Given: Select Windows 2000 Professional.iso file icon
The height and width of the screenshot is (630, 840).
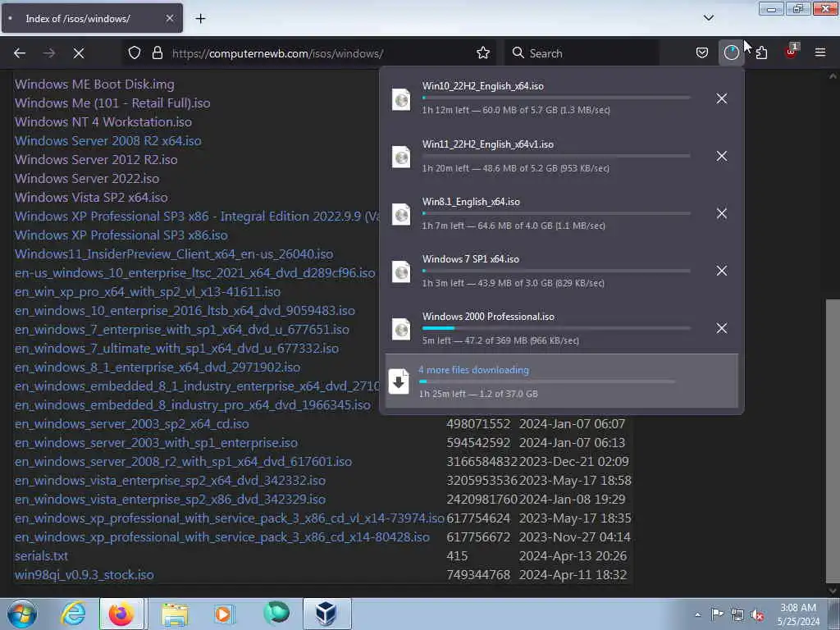Looking at the screenshot, I should (401, 329).
